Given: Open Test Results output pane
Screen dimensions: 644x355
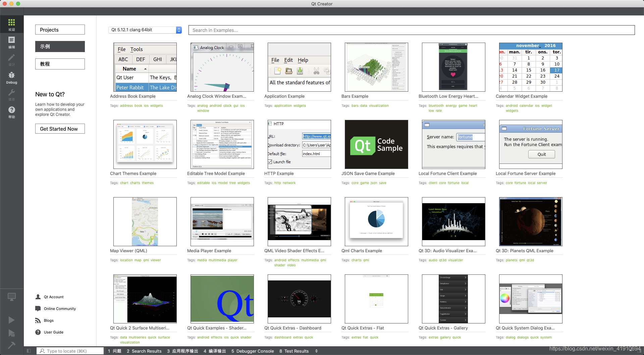Looking at the screenshot, I should (294, 351).
